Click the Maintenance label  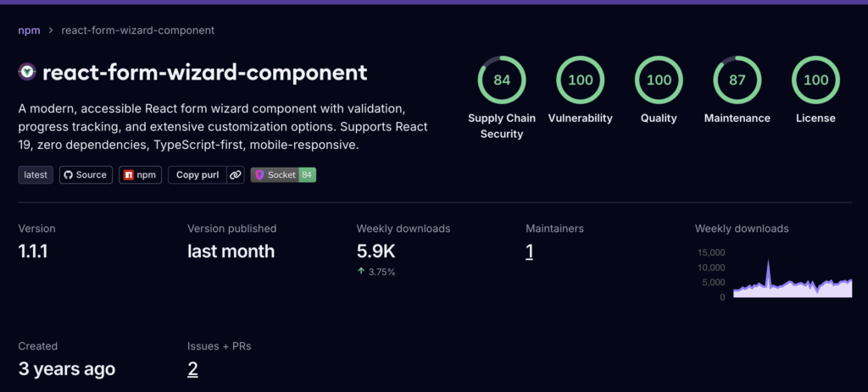point(737,119)
